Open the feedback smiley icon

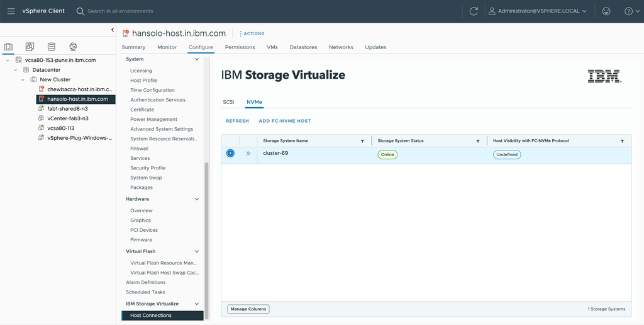[x=606, y=11]
